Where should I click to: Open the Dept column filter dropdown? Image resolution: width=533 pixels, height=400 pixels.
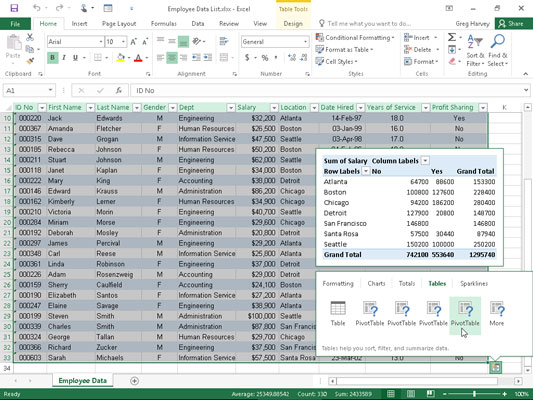[x=231, y=108]
